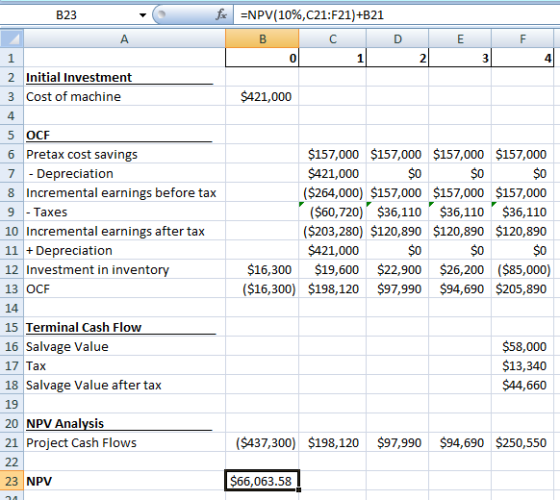The width and height of the screenshot is (560, 500).
Task: Click cell F16 showing $58,000
Action: pos(522,346)
